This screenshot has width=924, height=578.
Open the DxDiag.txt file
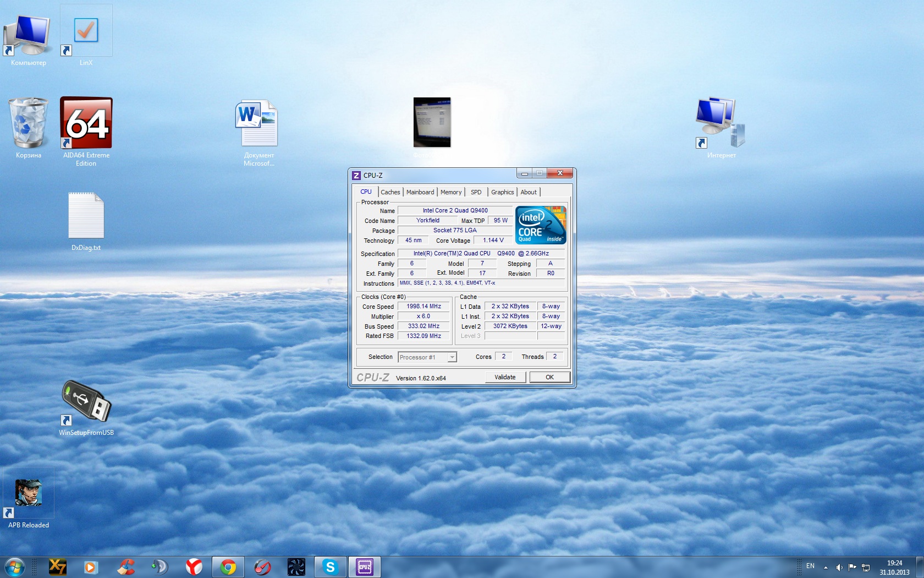click(86, 221)
